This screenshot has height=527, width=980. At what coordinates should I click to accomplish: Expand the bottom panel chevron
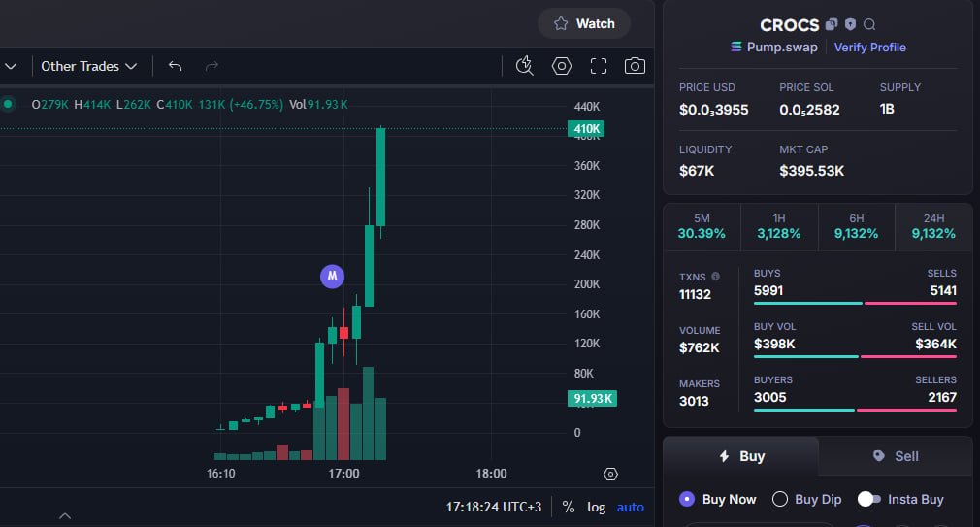[65, 515]
